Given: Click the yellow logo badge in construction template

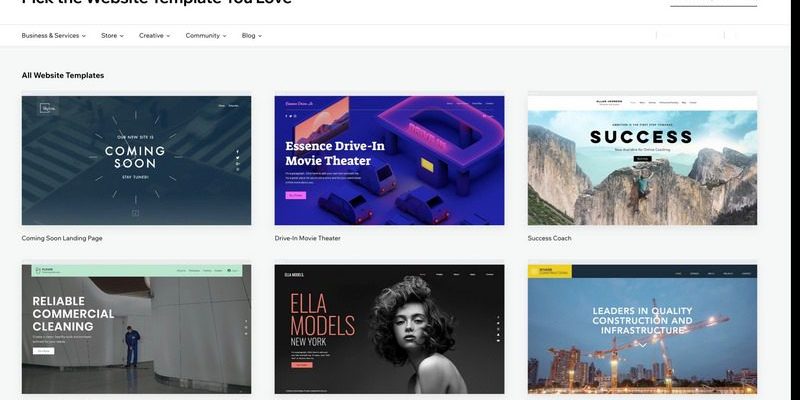Looking at the screenshot, I should point(550,271).
